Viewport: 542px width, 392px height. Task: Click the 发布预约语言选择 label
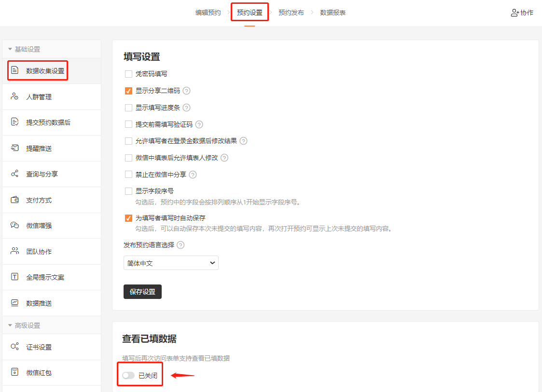pyautogui.click(x=149, y=245)
